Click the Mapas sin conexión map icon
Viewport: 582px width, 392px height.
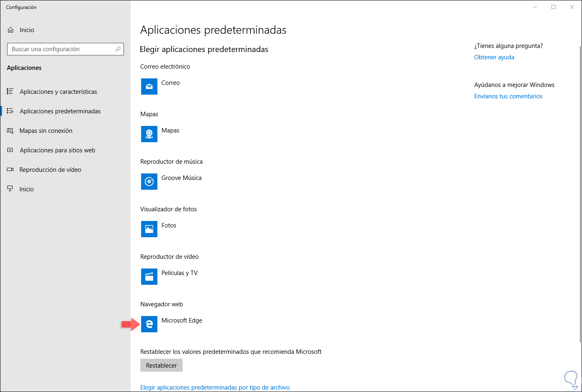point(10,130)
